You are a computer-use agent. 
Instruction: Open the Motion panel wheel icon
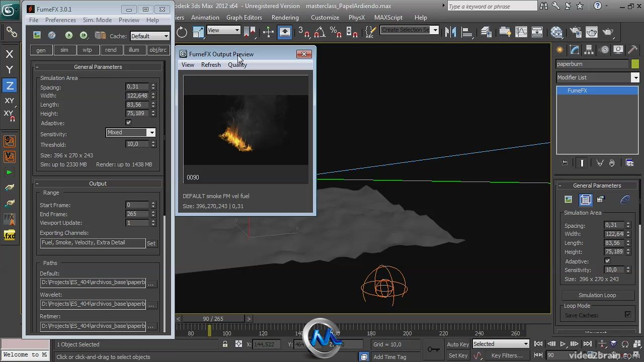(x=604, y=50)
